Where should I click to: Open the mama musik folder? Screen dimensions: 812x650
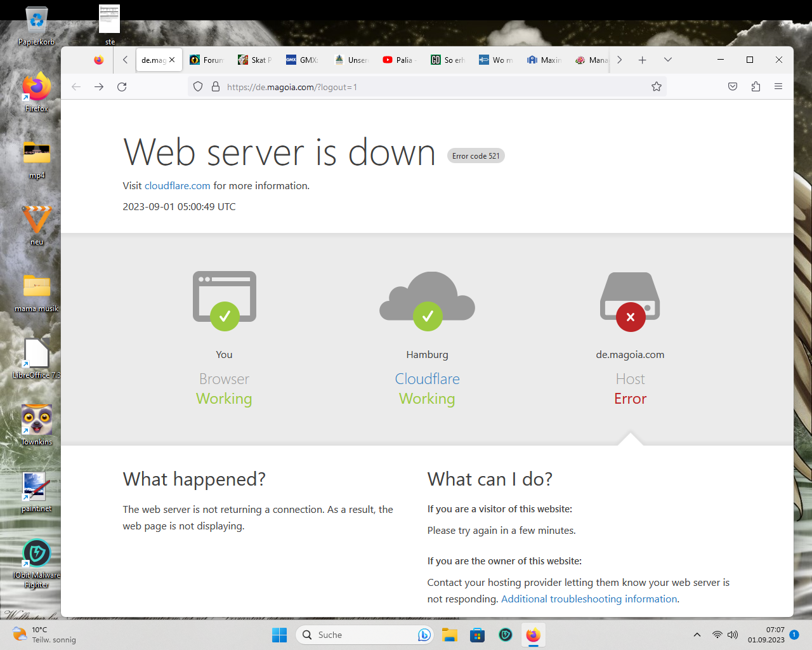click(36, 293)
